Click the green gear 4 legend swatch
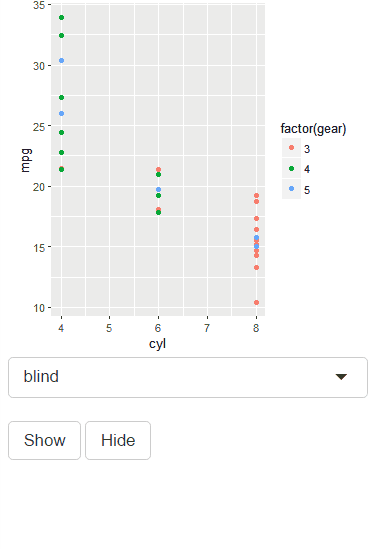This screenshot has height=549, width=381. 291,168
